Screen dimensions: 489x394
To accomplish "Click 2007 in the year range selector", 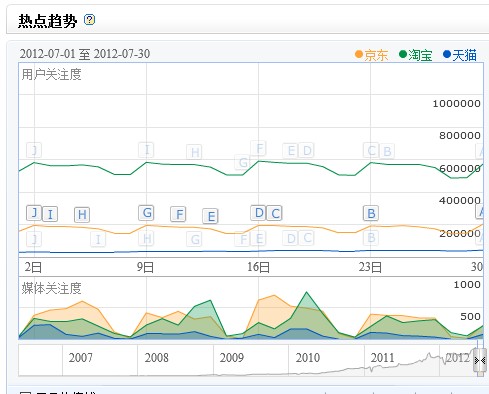I will 80,358.
